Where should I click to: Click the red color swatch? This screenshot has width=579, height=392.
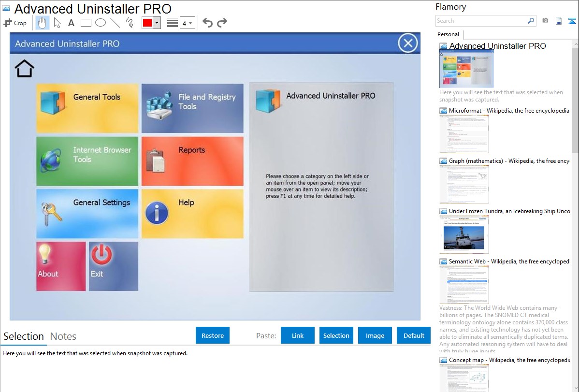pyautogui.click(x=147, y=23)
